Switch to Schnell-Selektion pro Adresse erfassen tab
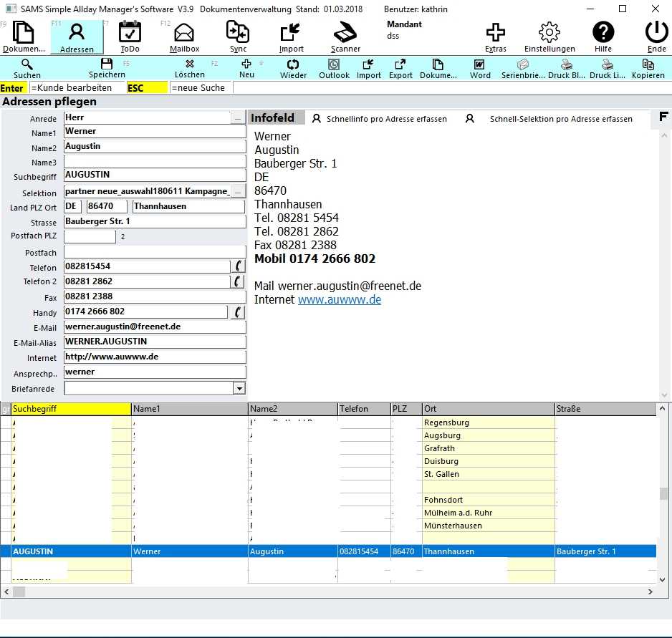Image resolution: width=672 pixels, height=638 pixels. [x=552, y=119]
